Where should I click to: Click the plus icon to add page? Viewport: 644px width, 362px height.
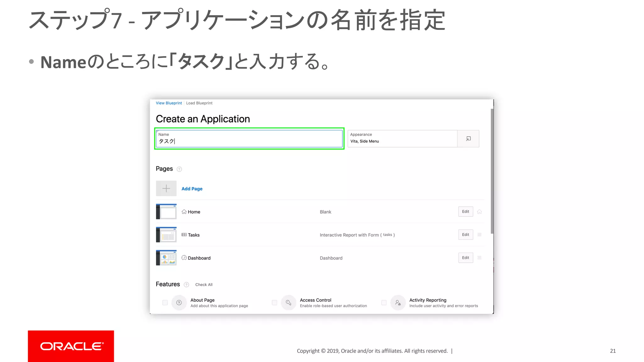[x=166, y=189]
